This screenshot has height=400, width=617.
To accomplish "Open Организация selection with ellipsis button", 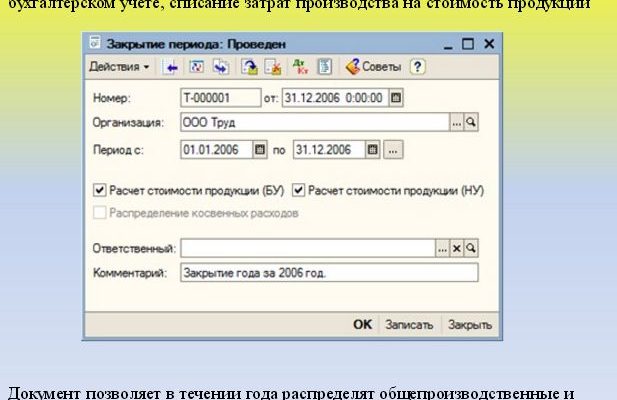I will [456, 123].
